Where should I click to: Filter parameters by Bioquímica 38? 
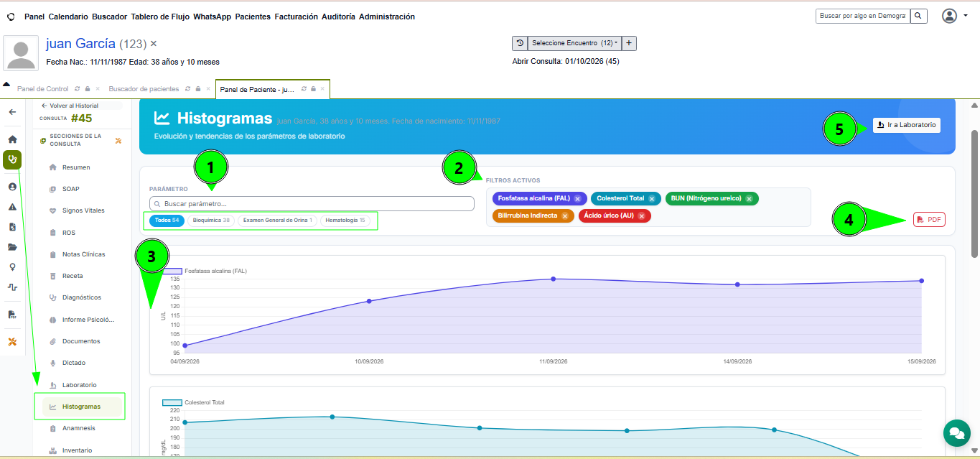pyautogui.click(x=211, y=221)
